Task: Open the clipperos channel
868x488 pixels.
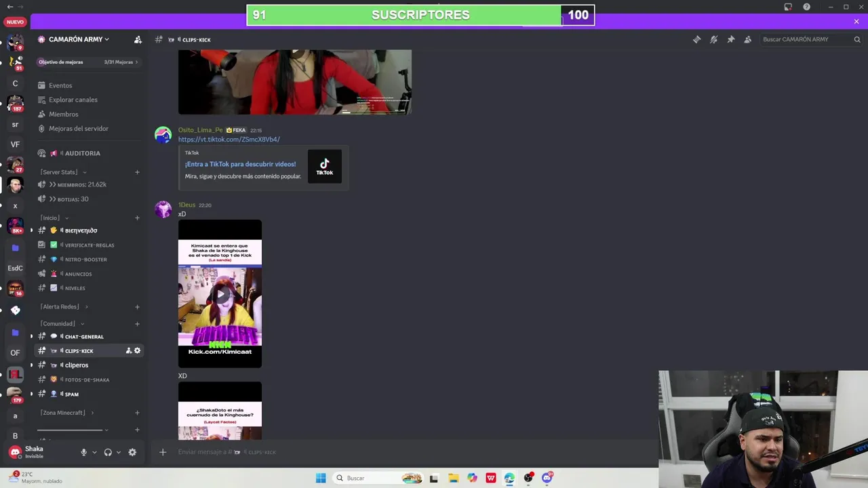Action: click(x=89, y=365)
